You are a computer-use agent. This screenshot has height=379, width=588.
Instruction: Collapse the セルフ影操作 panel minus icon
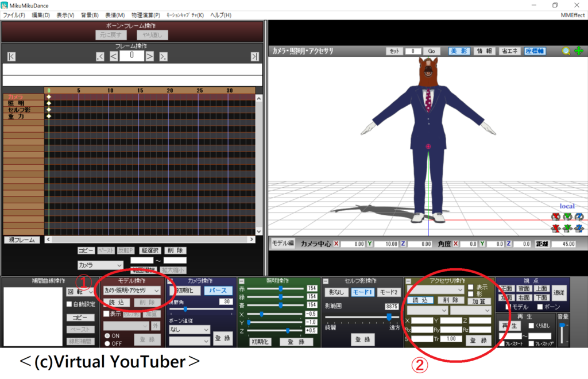tap(326, 281)
